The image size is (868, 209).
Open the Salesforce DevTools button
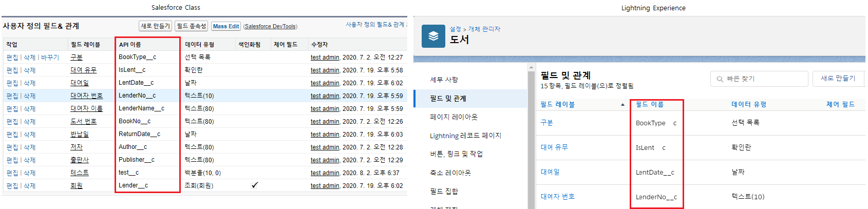coord(270,26)
